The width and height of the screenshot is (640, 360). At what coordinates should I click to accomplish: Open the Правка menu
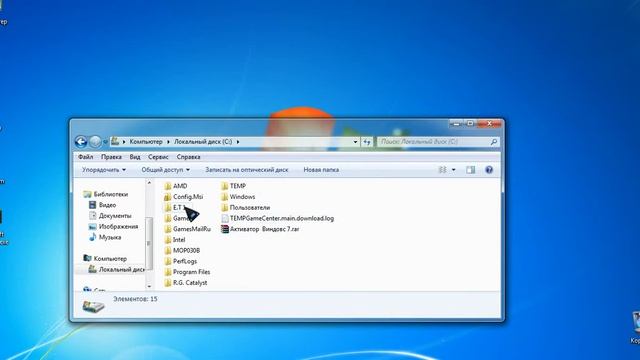111,157
